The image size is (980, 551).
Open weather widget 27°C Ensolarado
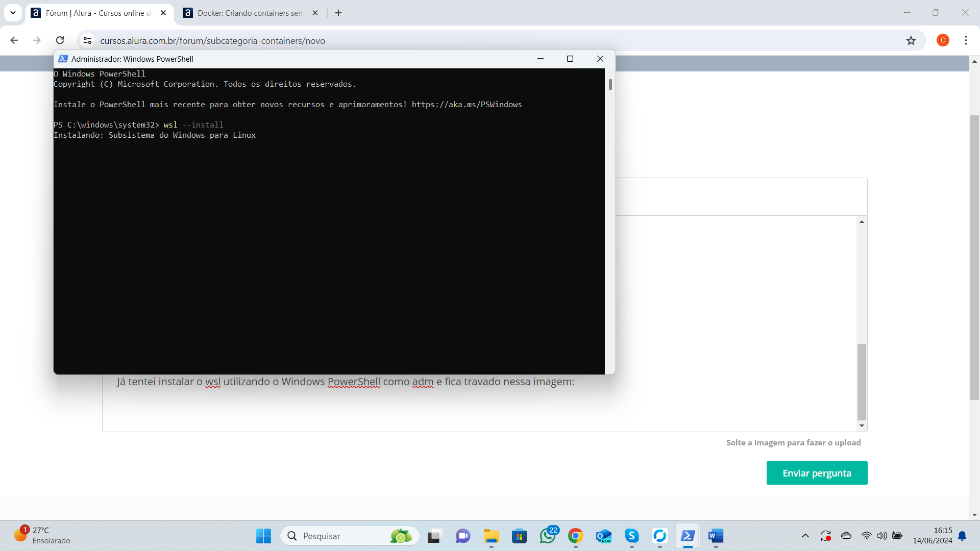point(42,536)
